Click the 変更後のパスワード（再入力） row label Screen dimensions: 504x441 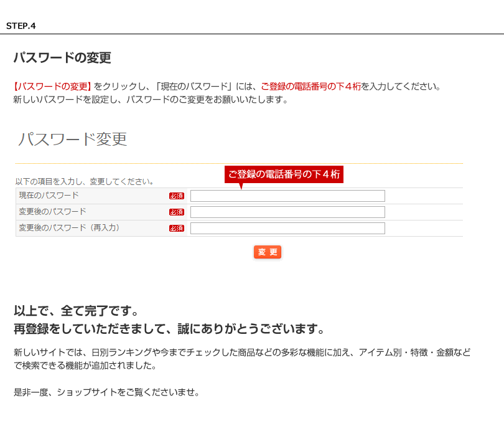pyautogui.click(x=69, y=228)
